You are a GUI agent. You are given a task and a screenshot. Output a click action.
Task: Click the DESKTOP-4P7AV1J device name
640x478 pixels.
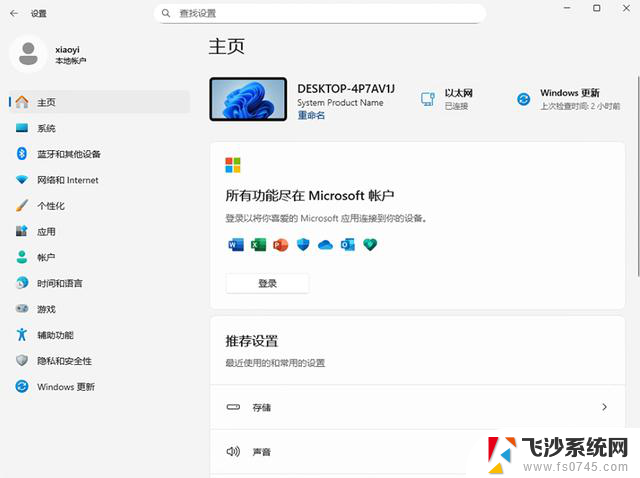346,89
